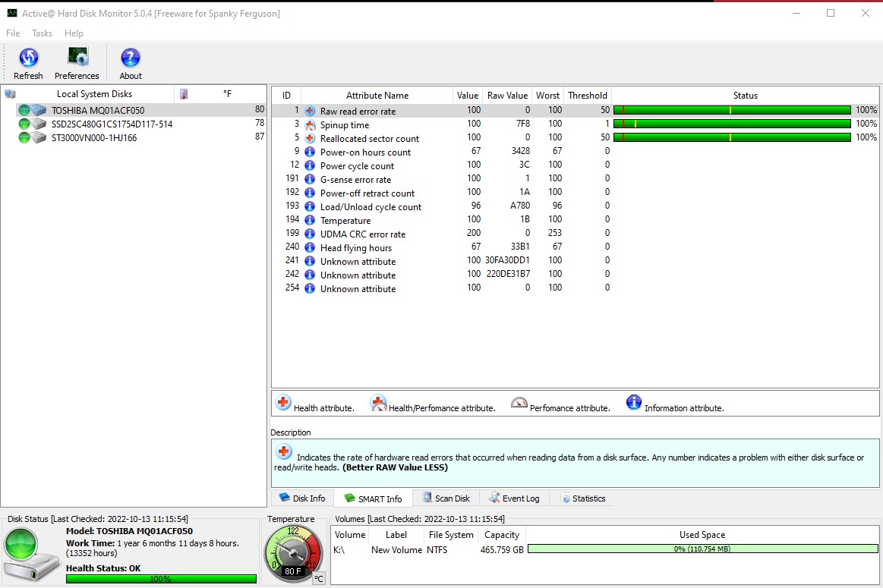Image resolution: width=883 pixels, height=588 pixels.
Task: Open the Tasks menu
Action: pyautogui.click(x=42, y=33)
